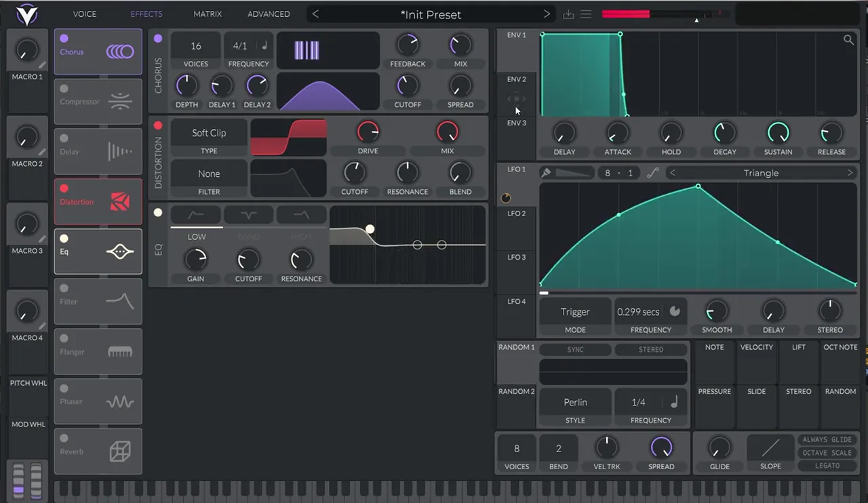Click the magnifier icon in ENV 1 display

click(x=848, y=40)
